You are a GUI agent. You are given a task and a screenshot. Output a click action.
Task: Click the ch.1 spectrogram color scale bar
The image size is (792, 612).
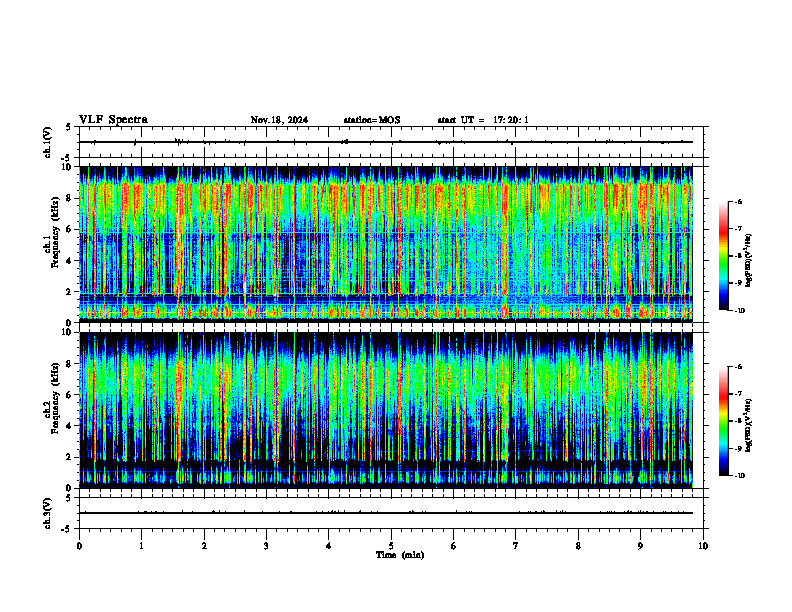(x=723, y=256)
